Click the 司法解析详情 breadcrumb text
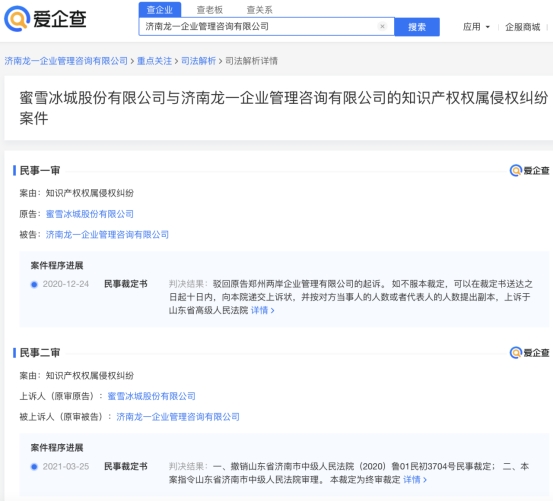Image resolution: width=553 pixels, height=502 pixels. (x=251, y=61)
